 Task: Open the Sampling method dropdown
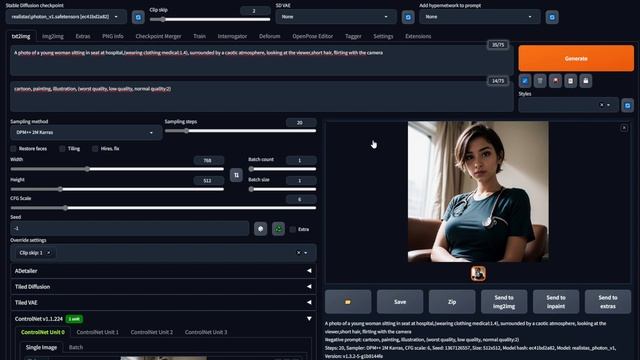[86, 133]
